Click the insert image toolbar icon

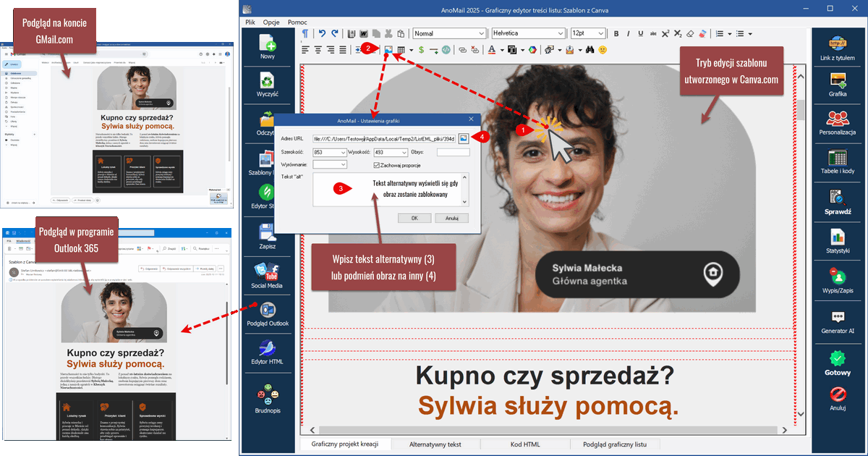pyautogui.click(x=389, y=50)
